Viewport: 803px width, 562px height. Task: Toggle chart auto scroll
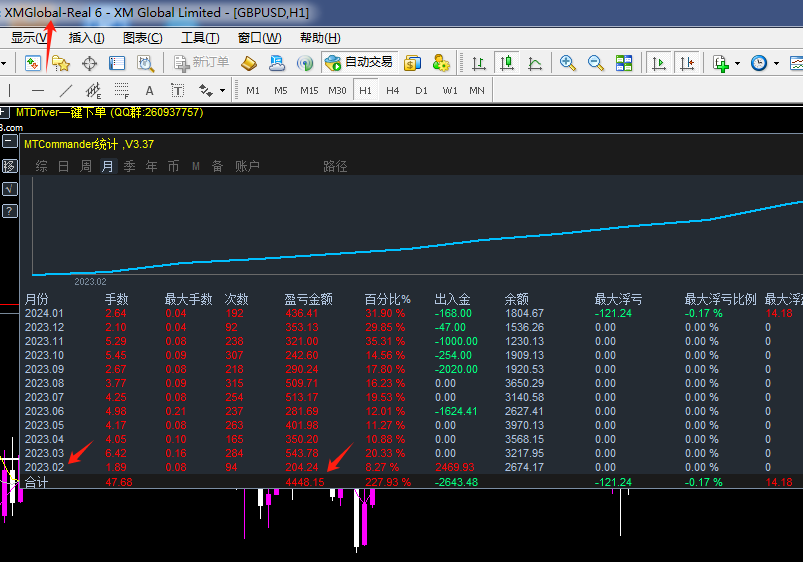[659, 63]
